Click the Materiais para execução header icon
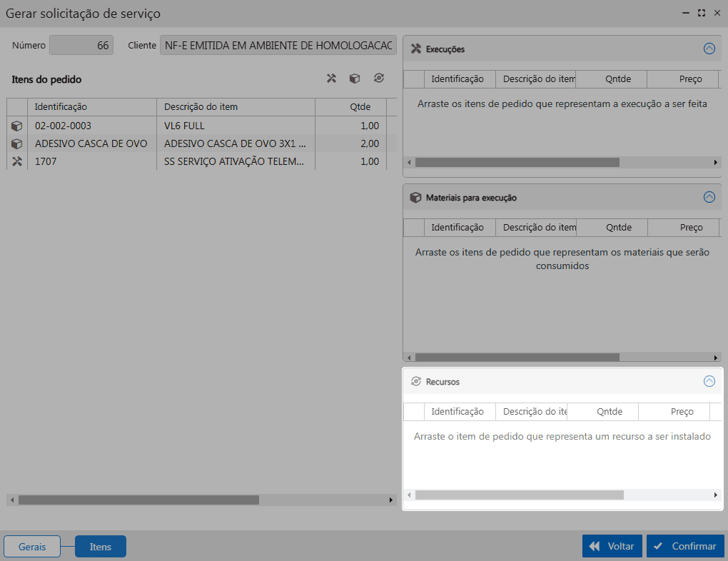Viewport: 728px width, 561px height. pos(415,198)
